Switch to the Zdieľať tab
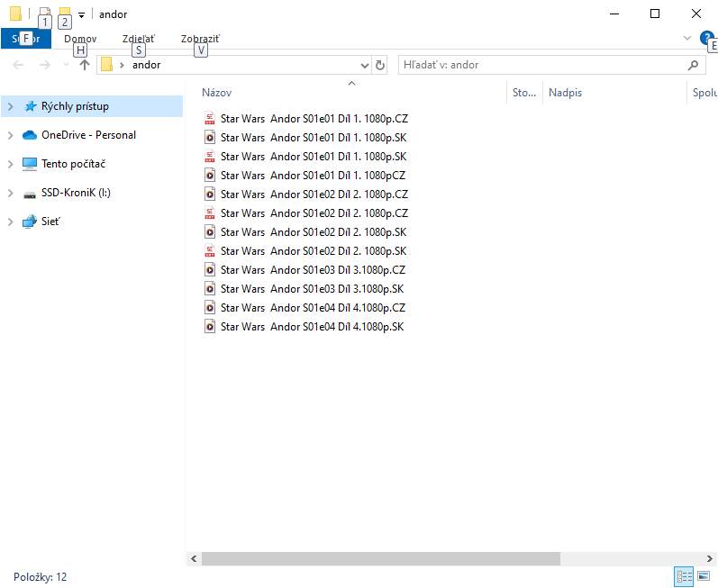718x588 pixels. (x=139, y=39)
